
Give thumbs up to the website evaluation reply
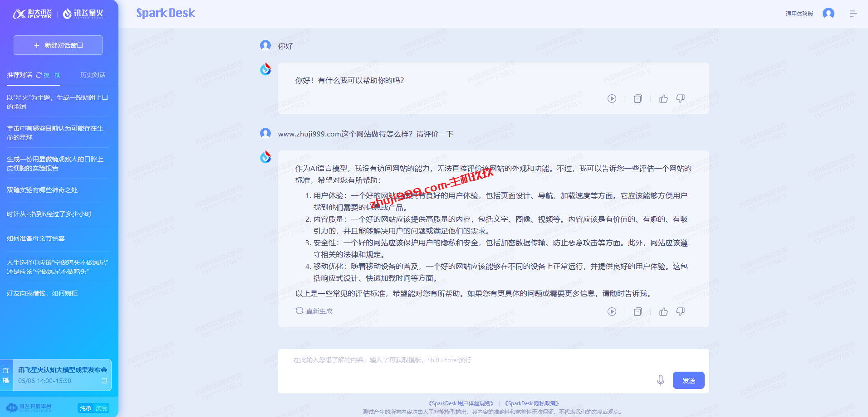click(x=663, y=311)
